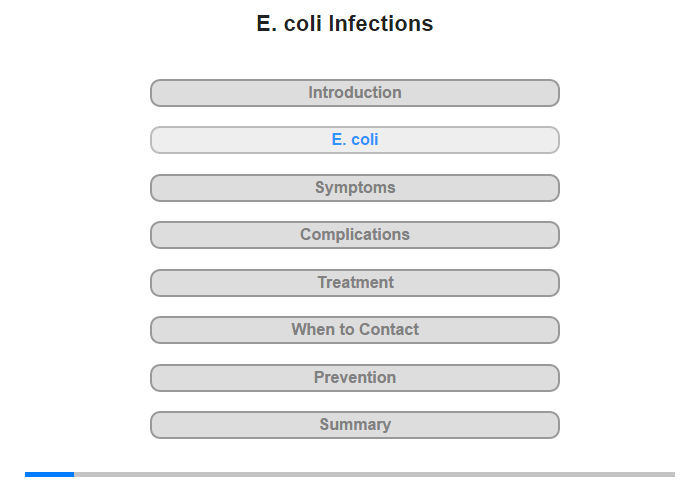Click the blue E. coli label text
700x480 pixels.
(355, 140)
